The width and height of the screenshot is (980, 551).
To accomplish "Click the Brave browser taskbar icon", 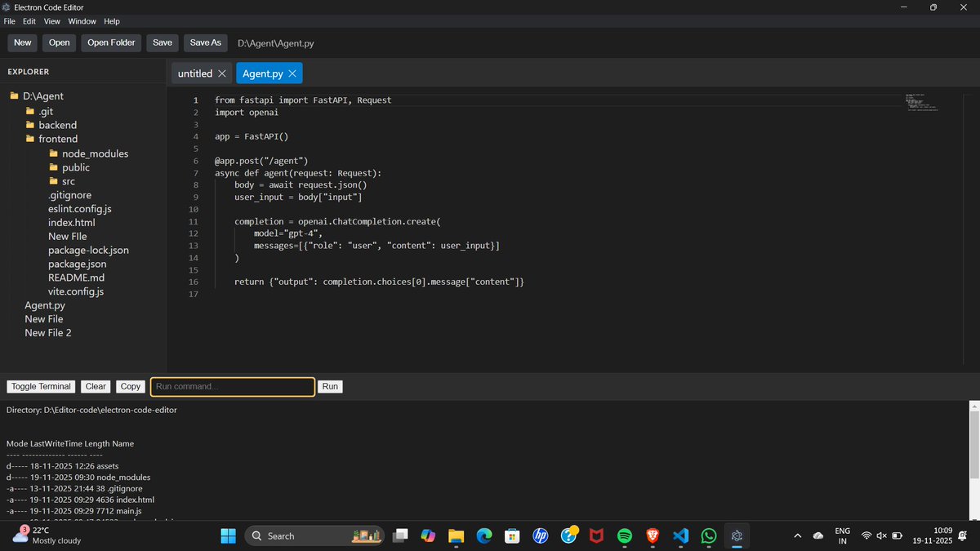I will (x=652, y=535).
